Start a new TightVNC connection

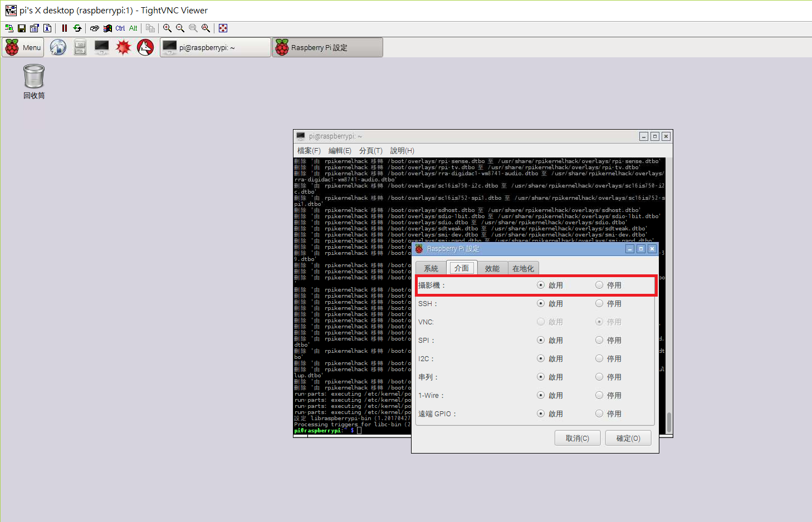point(9,28)
